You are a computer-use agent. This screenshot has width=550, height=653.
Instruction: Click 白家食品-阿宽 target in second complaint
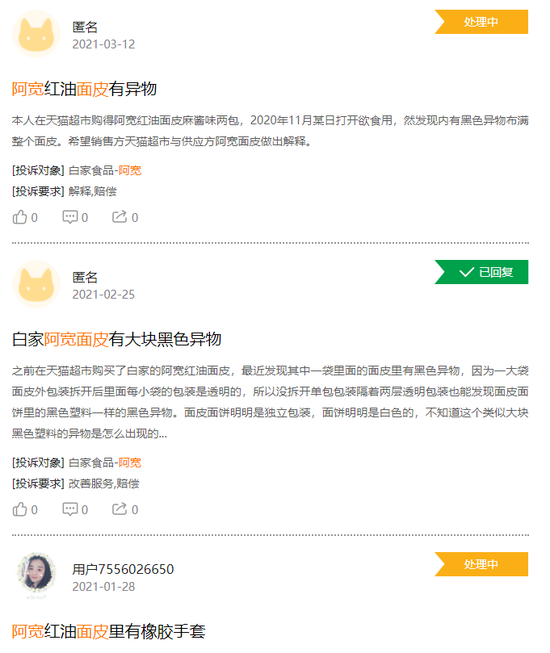click(105, 463)
